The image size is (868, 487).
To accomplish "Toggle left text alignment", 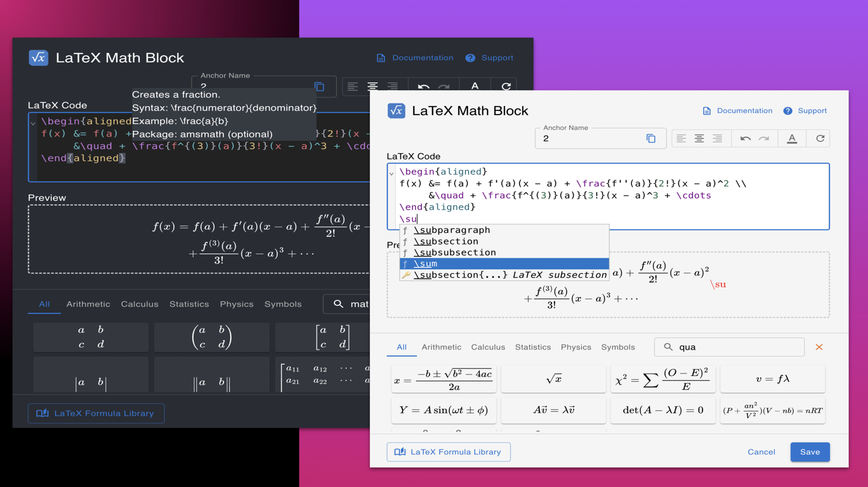I will [681, 138].
